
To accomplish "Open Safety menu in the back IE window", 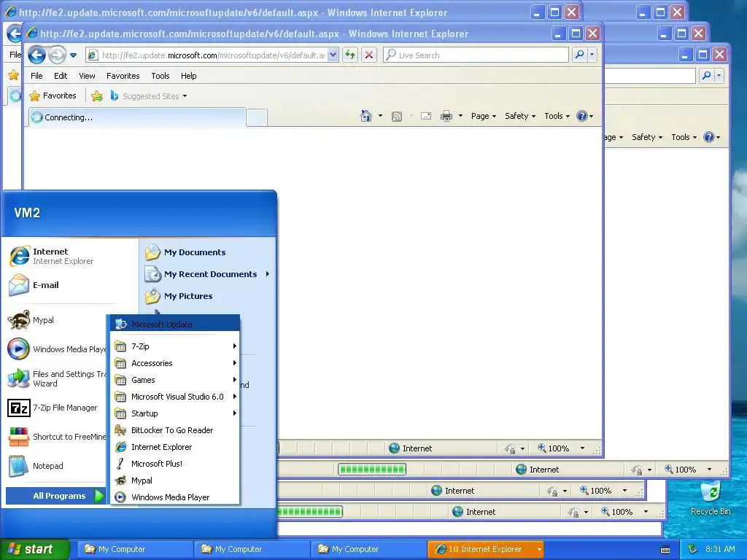I will tap(647, 137).
